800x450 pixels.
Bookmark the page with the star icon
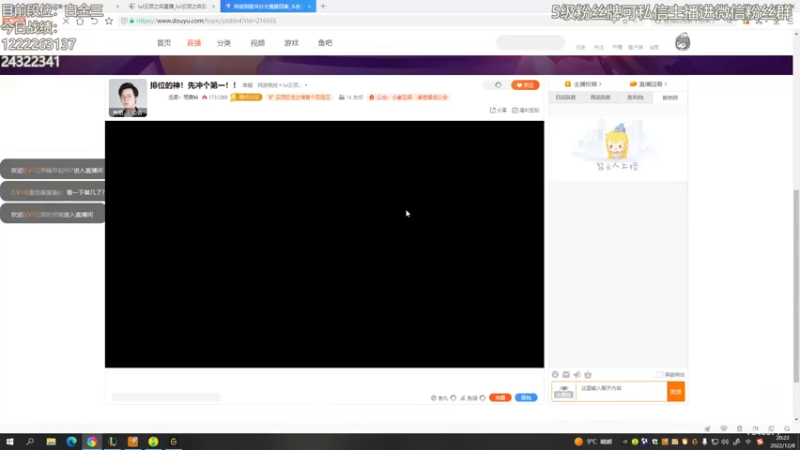click(109, 21)
